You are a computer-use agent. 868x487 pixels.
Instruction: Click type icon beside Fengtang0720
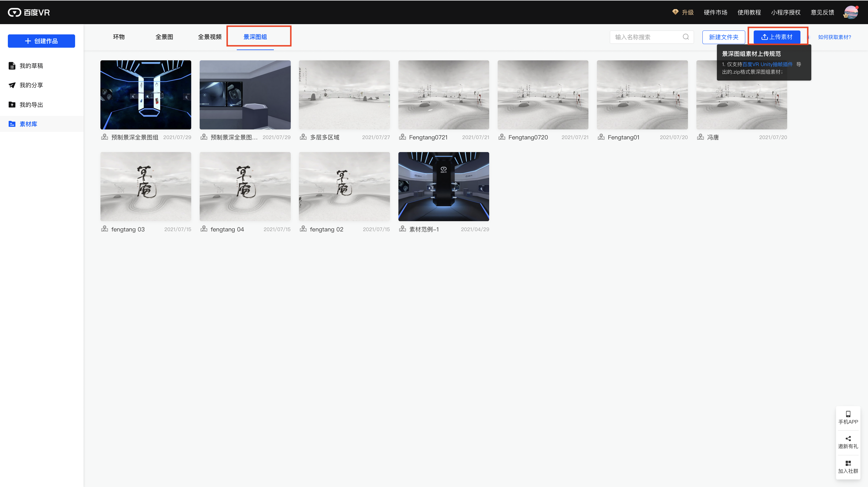click(502, 137)
